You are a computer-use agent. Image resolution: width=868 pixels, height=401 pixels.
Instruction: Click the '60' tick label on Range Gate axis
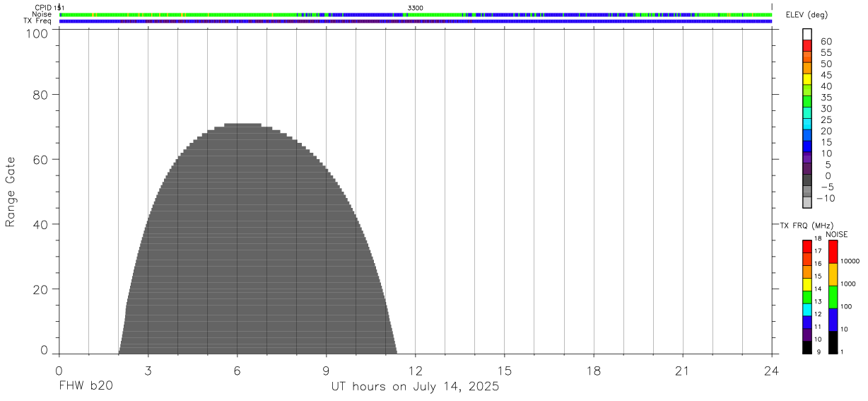(42, 159)
